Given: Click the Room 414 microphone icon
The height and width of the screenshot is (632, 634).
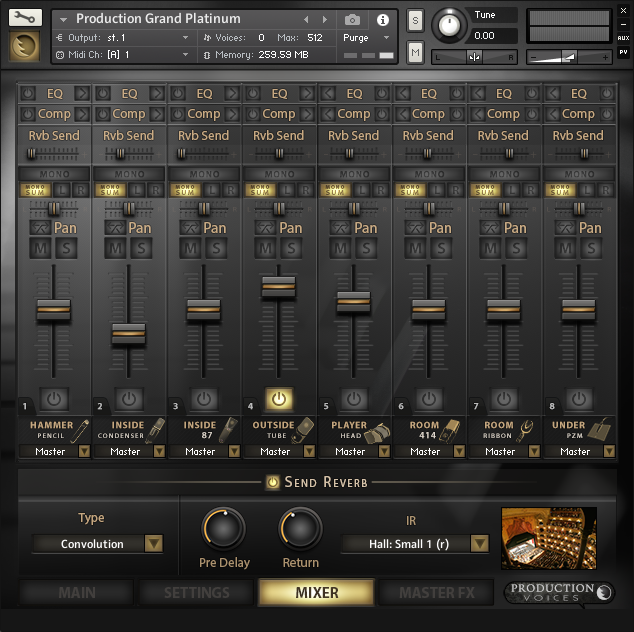Looking at the screenshot, I should (x=450, y=431).
